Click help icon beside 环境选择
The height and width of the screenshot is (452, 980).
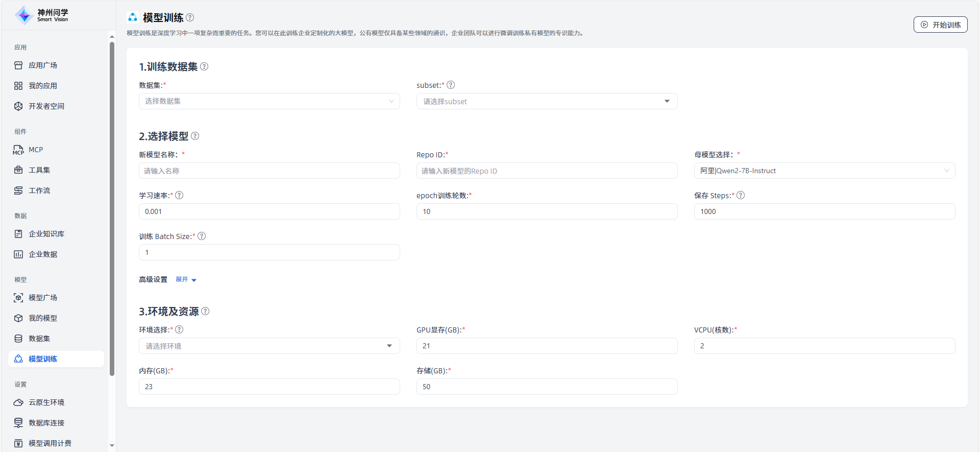click(x=179, y=329)
